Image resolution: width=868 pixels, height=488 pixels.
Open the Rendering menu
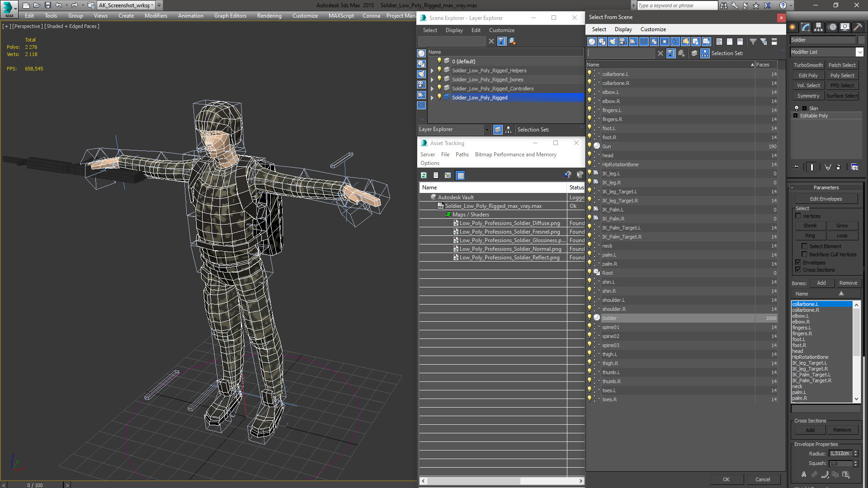point(269,16)
